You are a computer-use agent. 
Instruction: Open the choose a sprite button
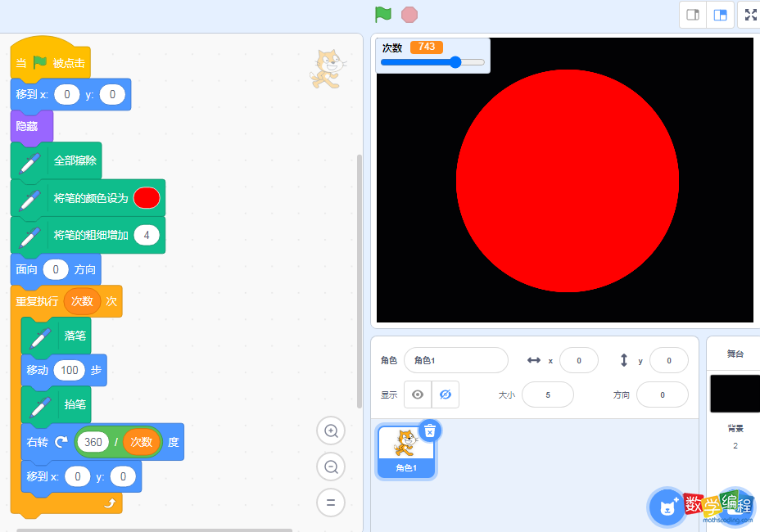click(667, 507)
